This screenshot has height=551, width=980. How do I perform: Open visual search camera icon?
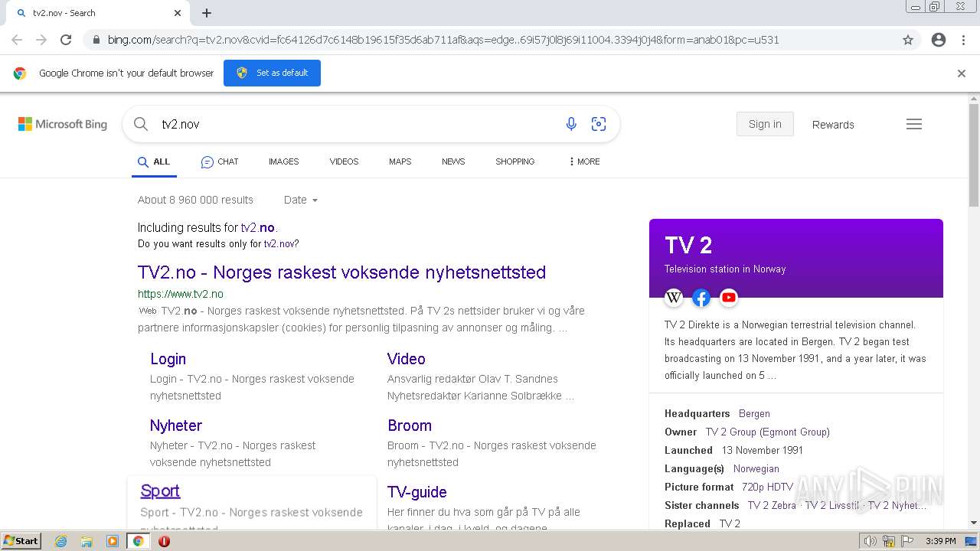pos(599,124)
